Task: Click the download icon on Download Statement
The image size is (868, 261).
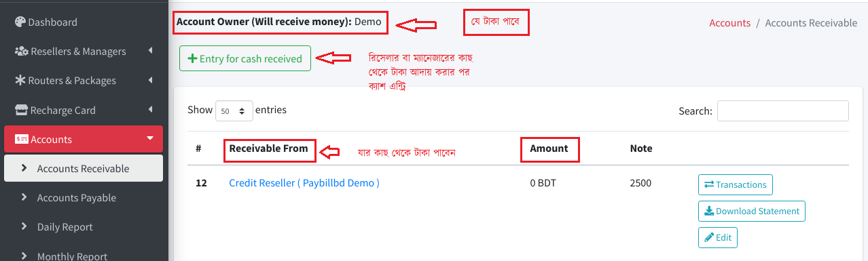Action: click(709, 211)
